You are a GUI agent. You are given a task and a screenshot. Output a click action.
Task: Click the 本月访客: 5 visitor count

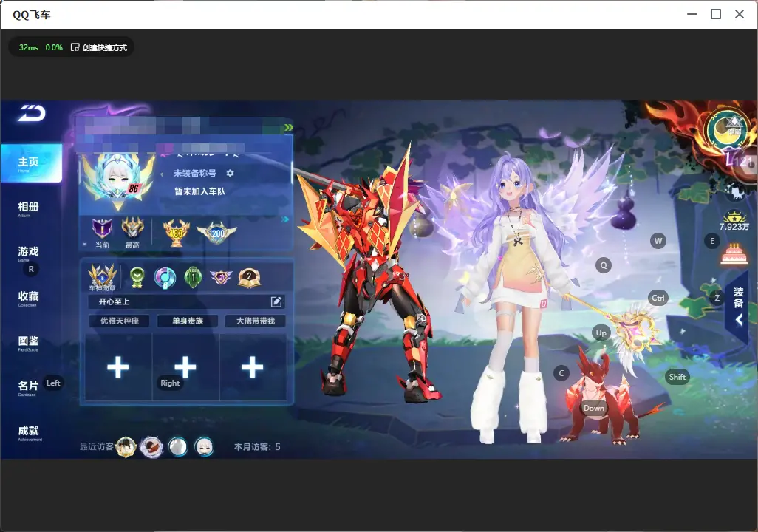[x=257, y=447]
